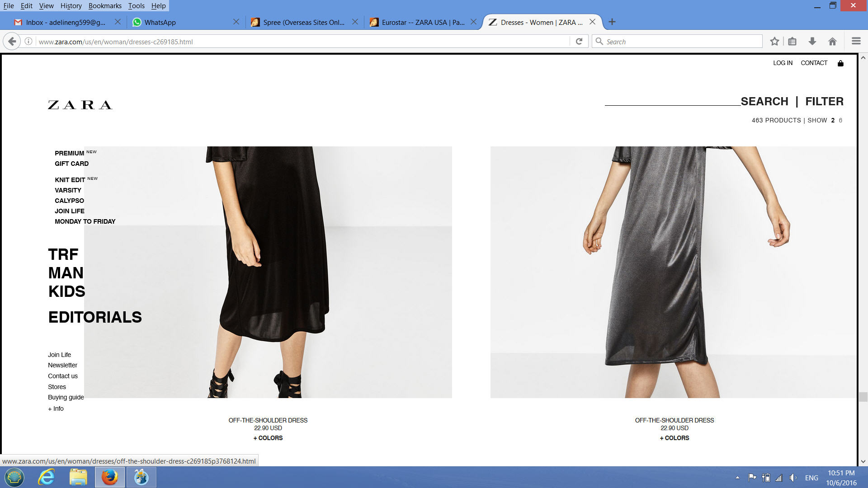Open File Explorer folder icon in taskbar
The image size is (868, 488).
(78, 477)
